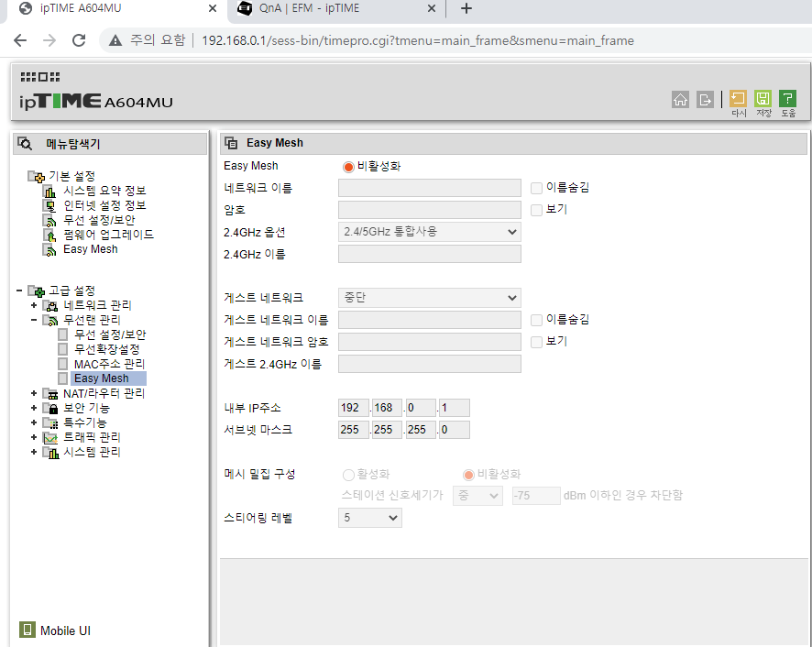Viewport: 812px width, 647px height.
Task: Open 무선확장설정 in the menu tree
Action: pos(106,349)
